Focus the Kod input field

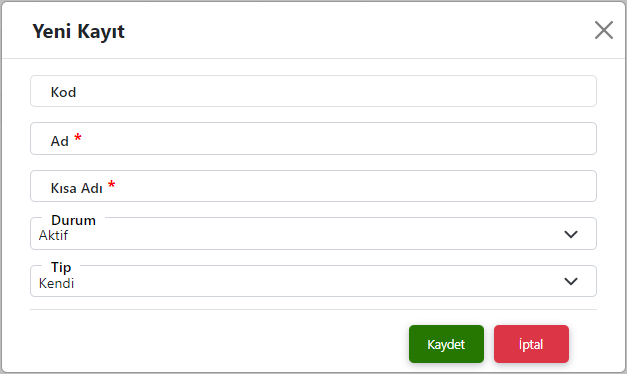click(x=314, y=91)
